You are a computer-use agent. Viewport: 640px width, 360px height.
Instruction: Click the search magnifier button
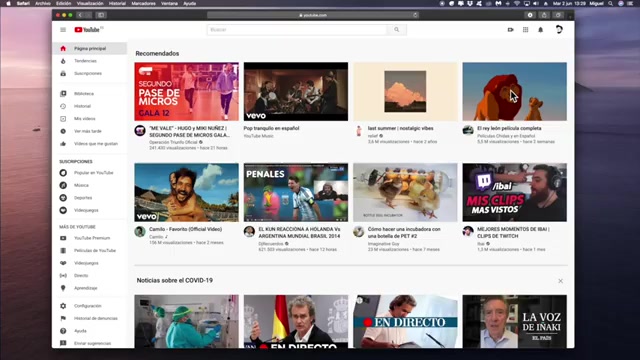[396, 30]
